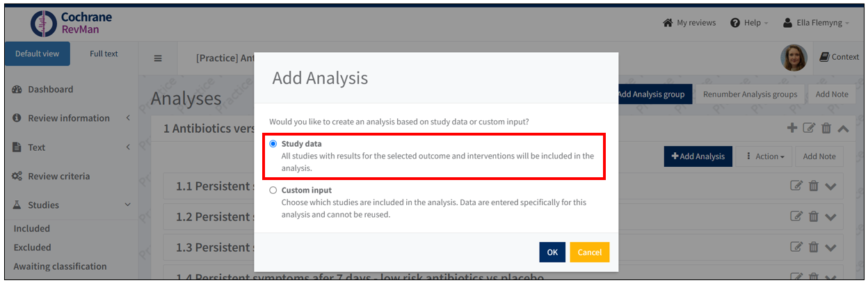Delete analysis group 1 via trash icon
The height and width of the screenshot is (285, 868).
826,128
